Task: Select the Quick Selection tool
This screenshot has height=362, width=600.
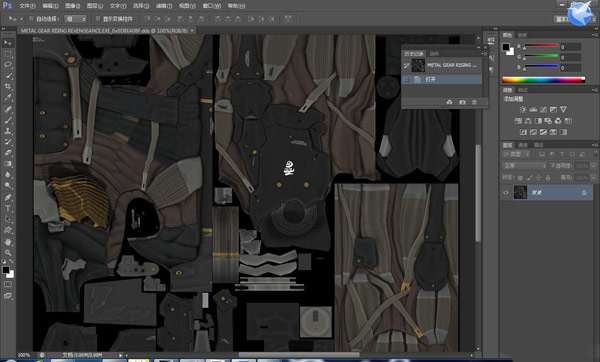Action: [8, 76]
